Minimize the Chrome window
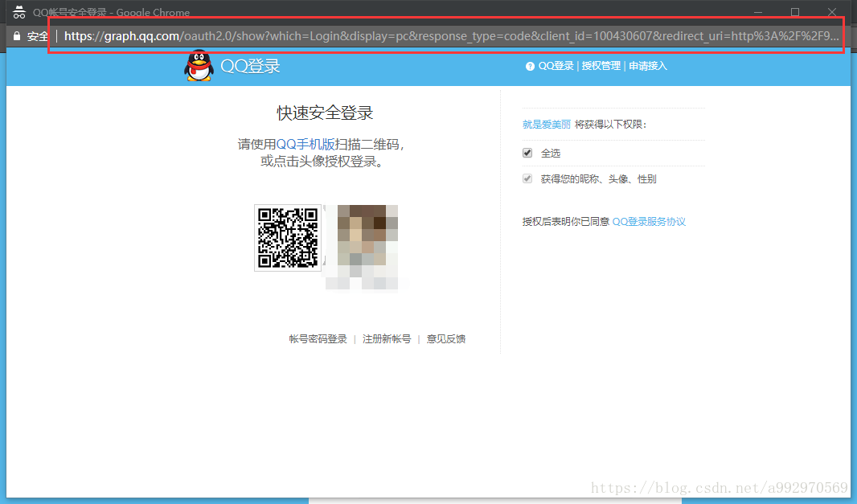 (x=758, y=12)
